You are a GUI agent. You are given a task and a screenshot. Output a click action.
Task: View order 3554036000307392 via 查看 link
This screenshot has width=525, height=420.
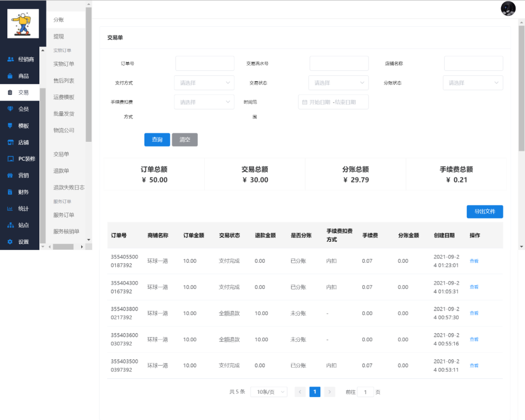pos(474,339)
